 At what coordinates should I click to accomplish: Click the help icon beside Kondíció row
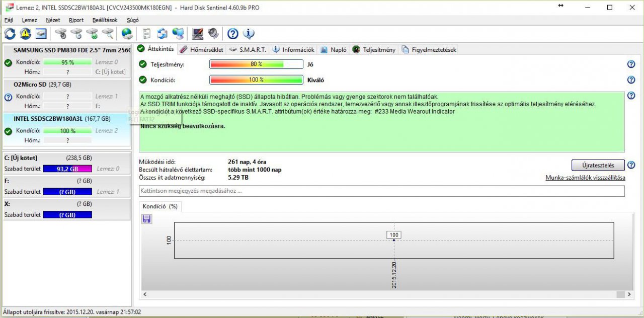tap(631, 80)
